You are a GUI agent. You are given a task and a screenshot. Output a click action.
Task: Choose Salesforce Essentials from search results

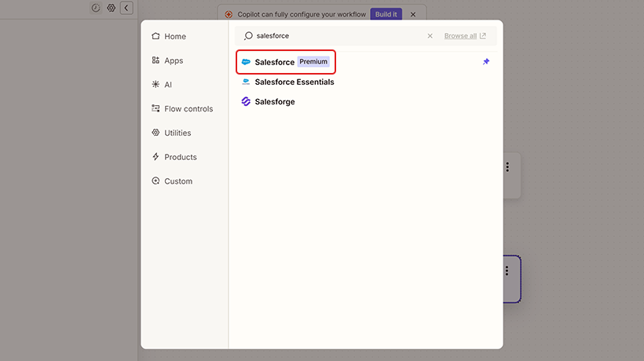[x=294, y=82]
